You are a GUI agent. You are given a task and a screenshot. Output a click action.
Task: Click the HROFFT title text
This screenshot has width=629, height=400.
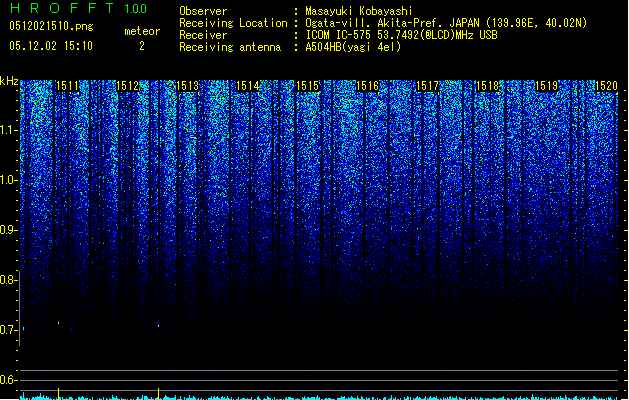pos(63,8)
